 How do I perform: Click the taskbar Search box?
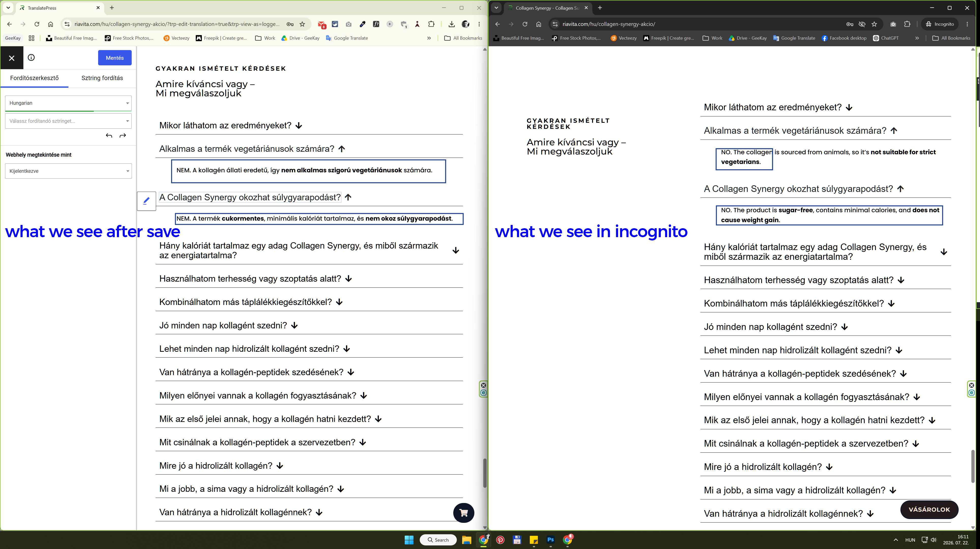[x=438, y=540]
